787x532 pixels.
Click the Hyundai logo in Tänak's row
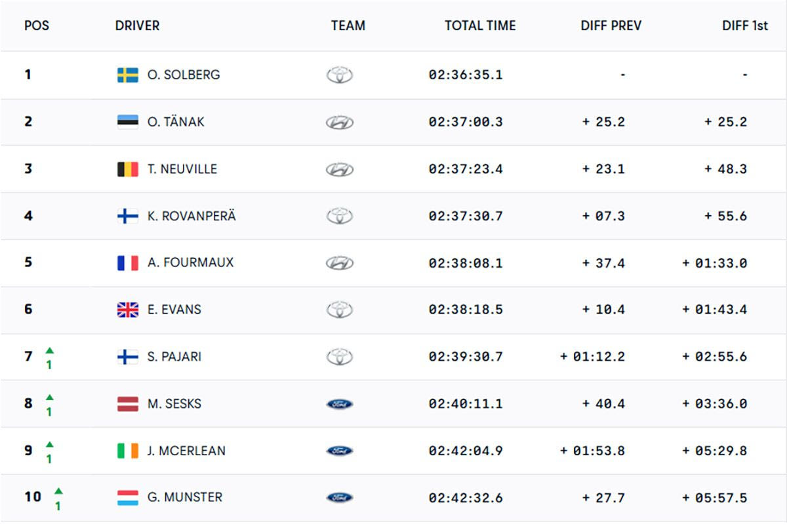pos(339,122)
